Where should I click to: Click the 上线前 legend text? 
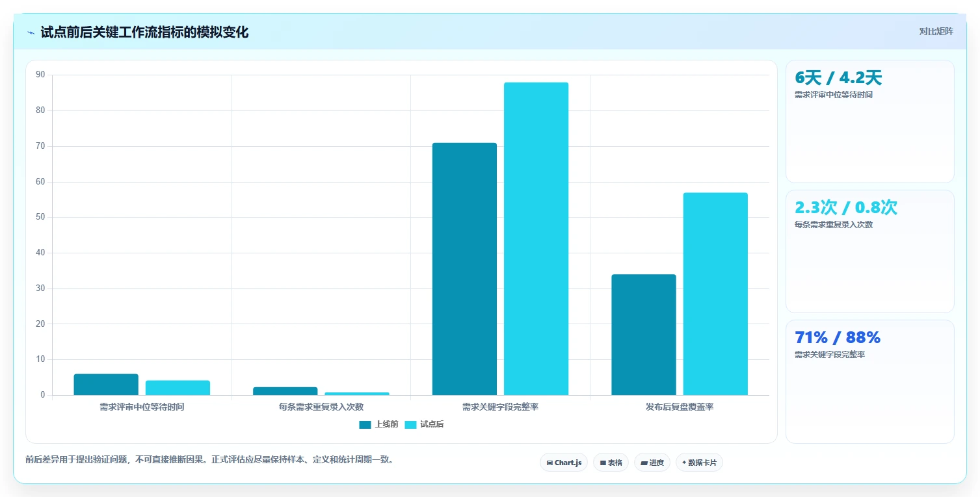(x=386, y=425)
